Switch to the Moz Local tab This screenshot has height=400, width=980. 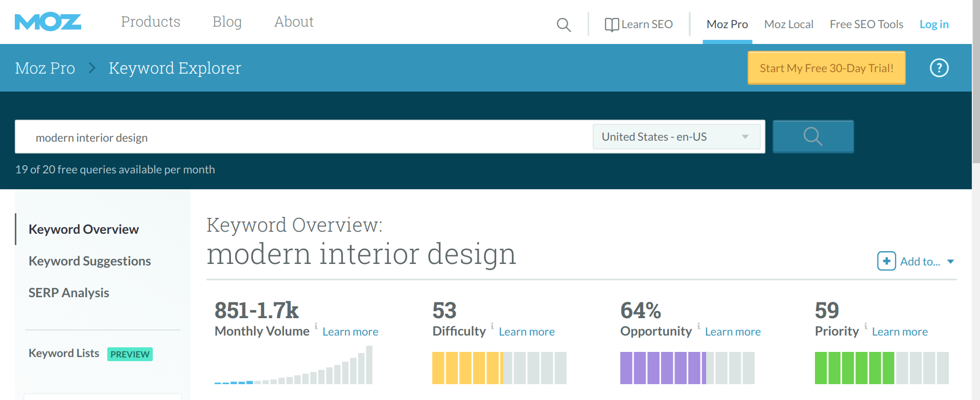(x=788, y=25)
